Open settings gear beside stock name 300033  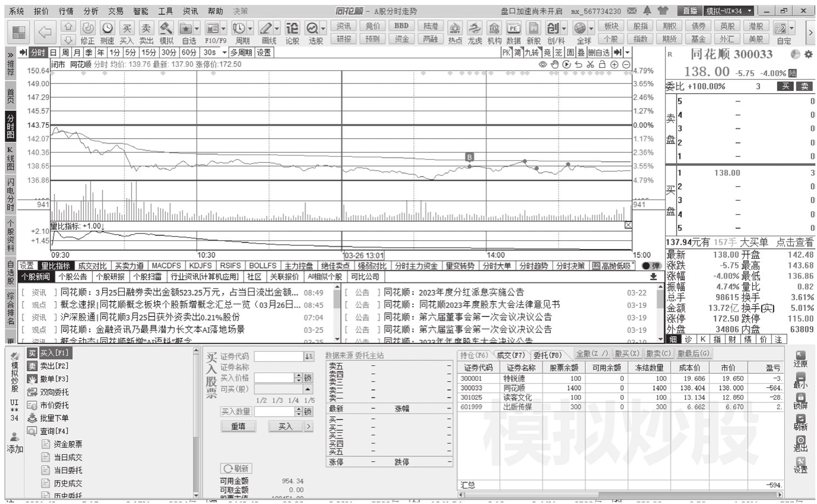(x=808, y=54)
